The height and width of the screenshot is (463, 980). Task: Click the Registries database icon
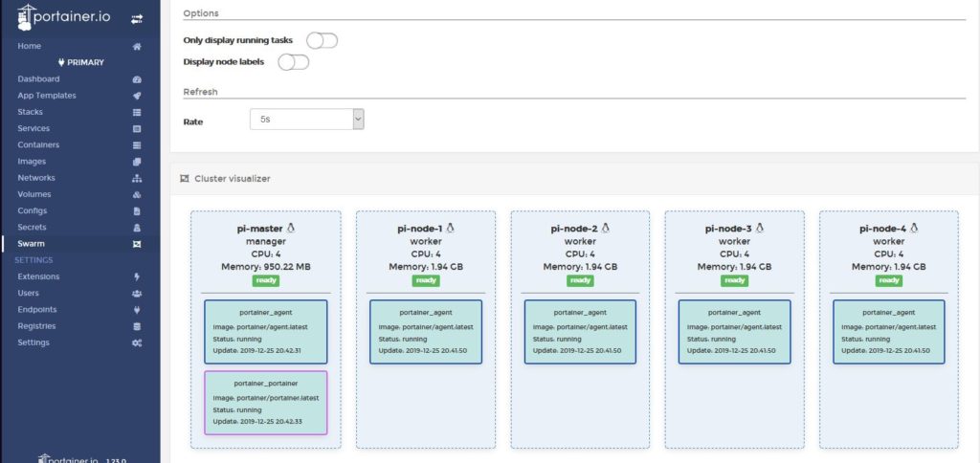pos(137,326)
